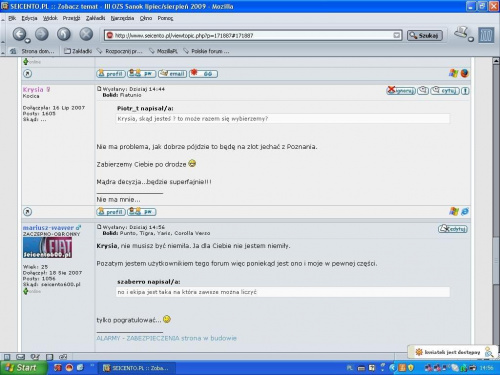The image size is (500, 375).
Task: Open Krysia's profil button
Action: click(111, 212)
